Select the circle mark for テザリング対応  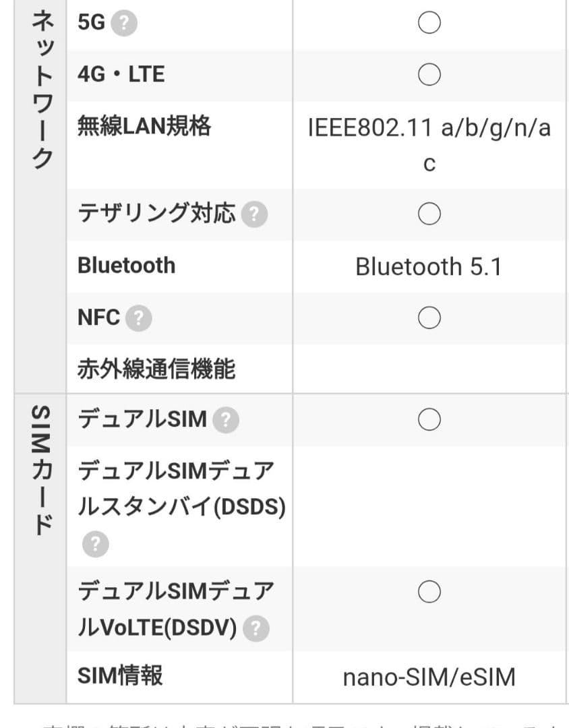tap(429, 213)
